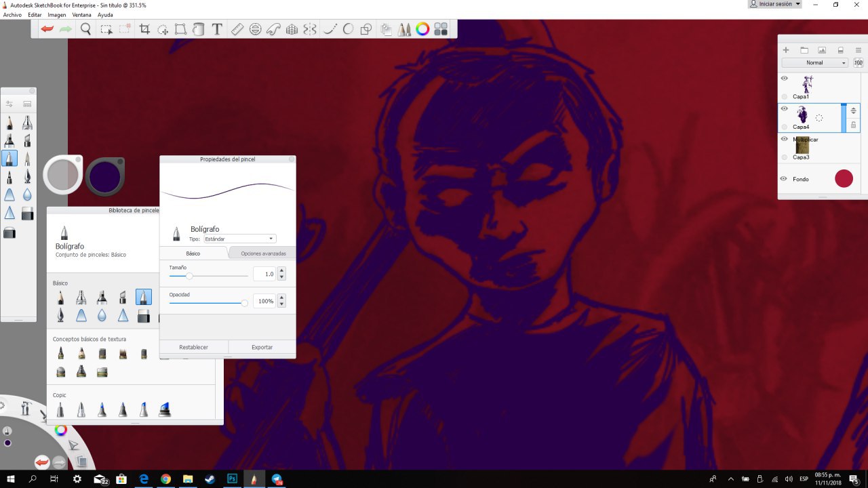Switch to the Básico tab in brush properties
The image size is (868, 488).
[193, 253]
